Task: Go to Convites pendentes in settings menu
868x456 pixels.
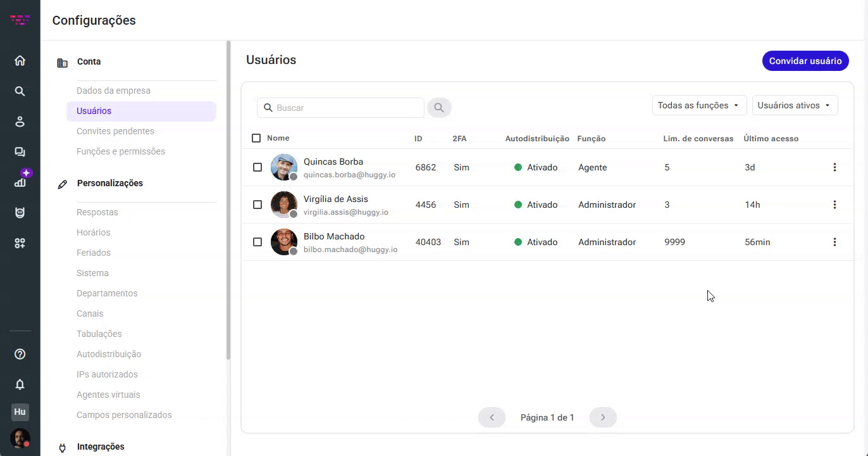Action: click(x=115, y=131)
